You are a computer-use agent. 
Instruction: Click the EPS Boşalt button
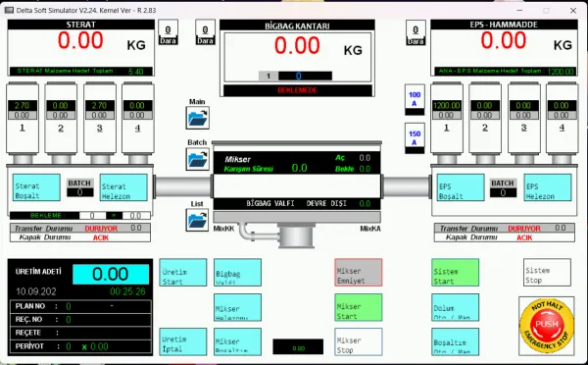click(461, 187)
